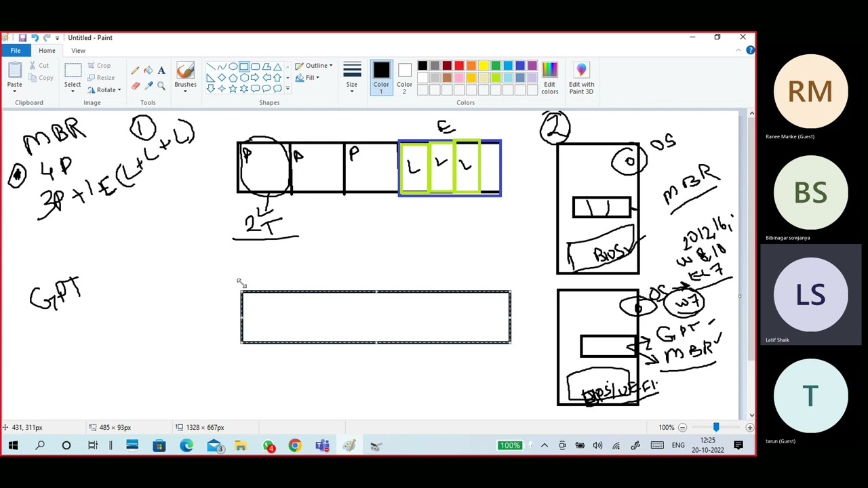Viewport: 868px width, 488px height.
Task: Open File Explorer from the taskbar
Action: [241, 445]
